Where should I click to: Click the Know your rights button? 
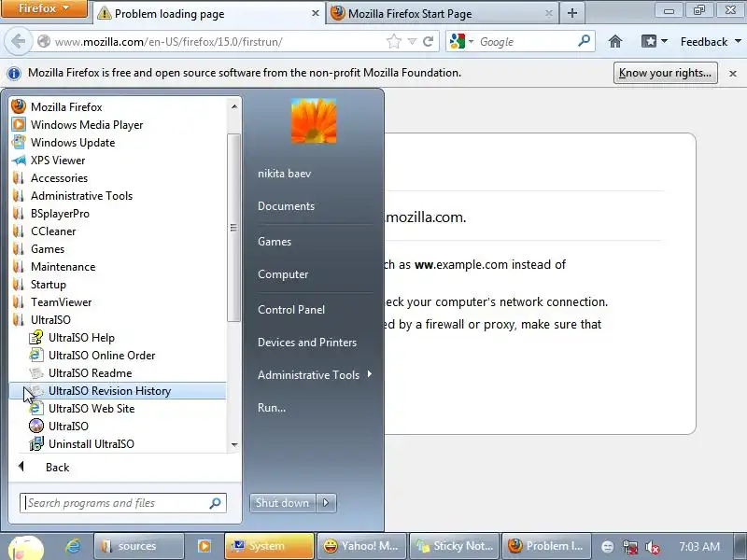pyautogui.click(x=665, y=73)
